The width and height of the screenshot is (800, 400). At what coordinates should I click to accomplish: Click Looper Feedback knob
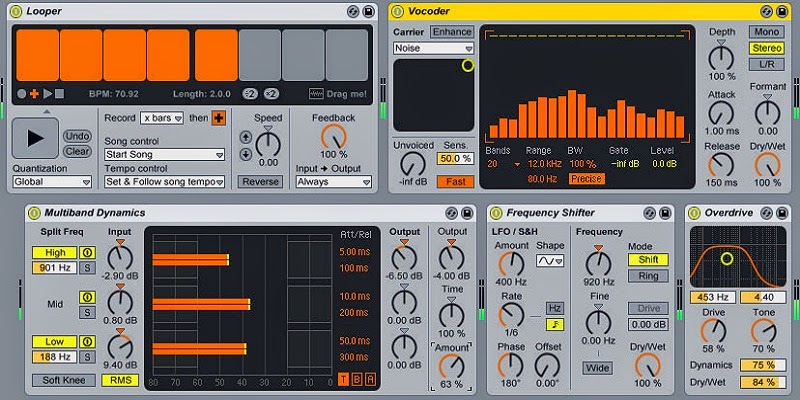click(x=334, y=137)
